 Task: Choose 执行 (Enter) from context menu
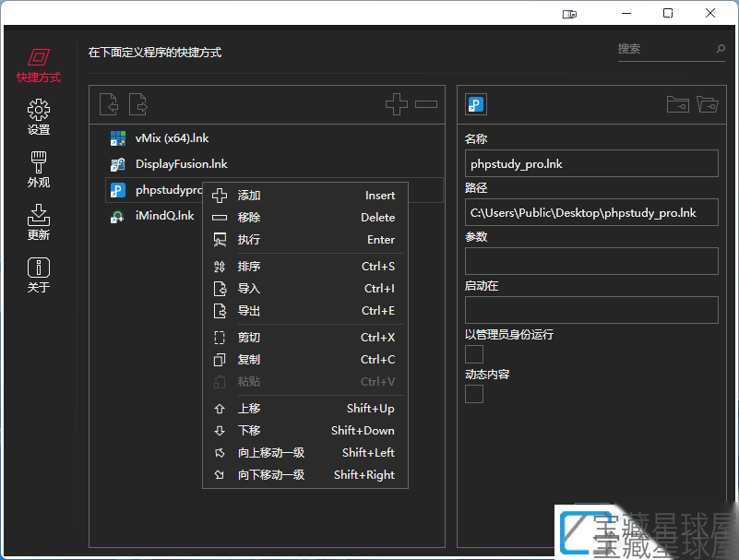tap(305, 240)
